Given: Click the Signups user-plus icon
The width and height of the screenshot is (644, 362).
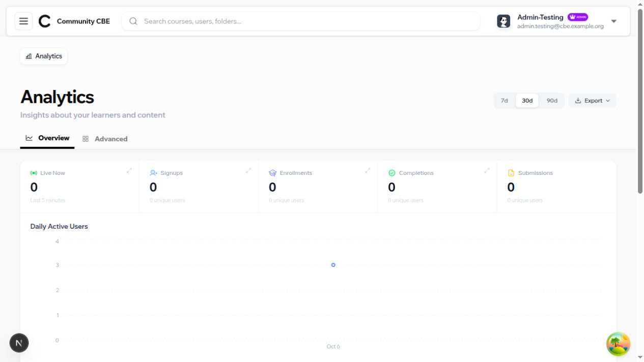Looking at the screenshot, I should pyautogui.click(x=153, y=173).
